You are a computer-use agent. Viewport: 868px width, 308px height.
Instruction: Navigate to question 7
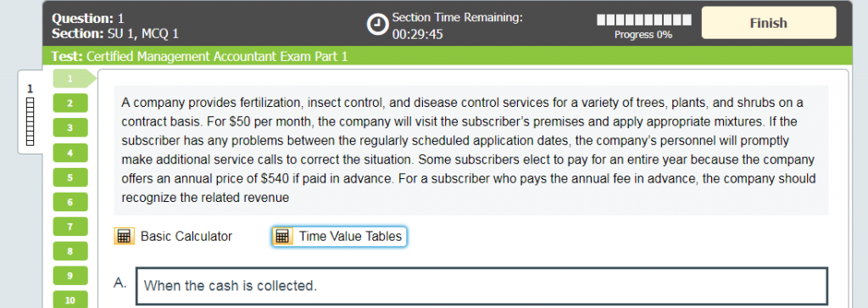pos(70,227)
